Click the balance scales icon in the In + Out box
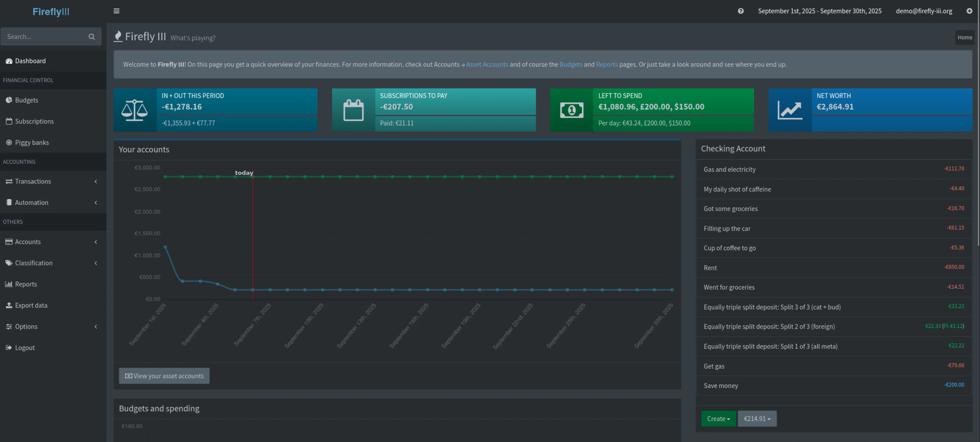980x442 pixels. 135,110
